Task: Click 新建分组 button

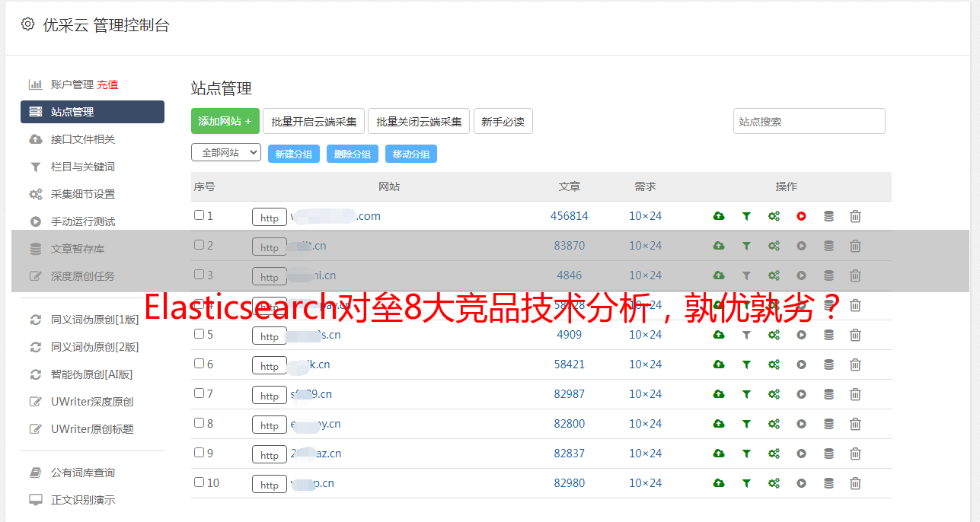Action: pyautogui.click(x=294, y=154)
